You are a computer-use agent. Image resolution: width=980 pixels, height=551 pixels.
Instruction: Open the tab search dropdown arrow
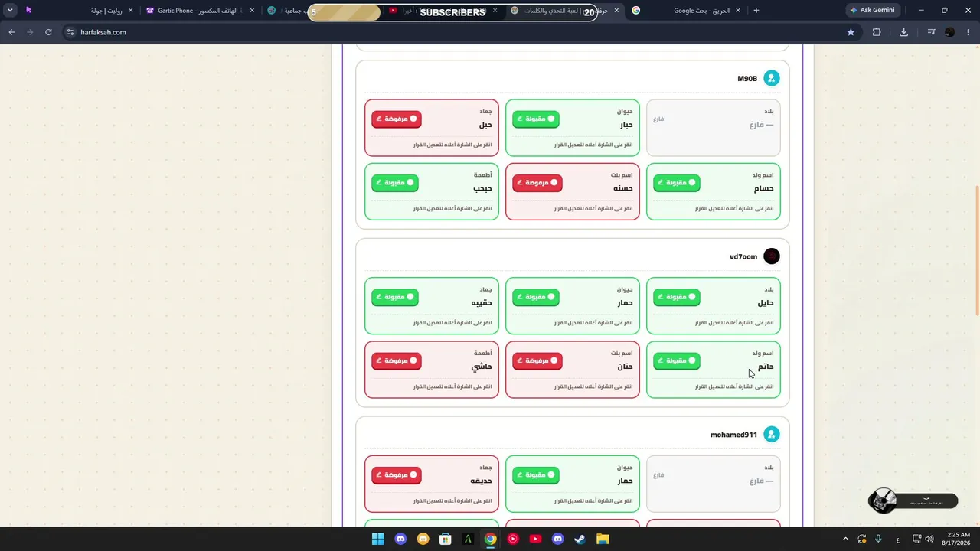[10, 10]
